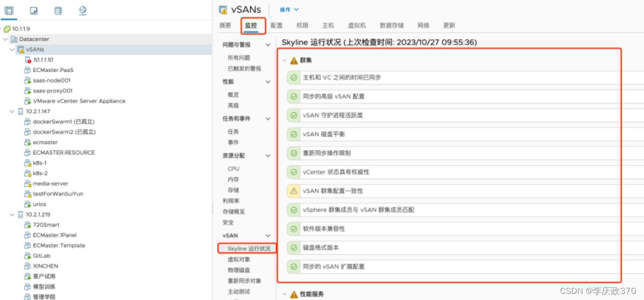Click warning triangle beside '群集' heading
This screenshot has width=644, height=300.
point(294,60)
